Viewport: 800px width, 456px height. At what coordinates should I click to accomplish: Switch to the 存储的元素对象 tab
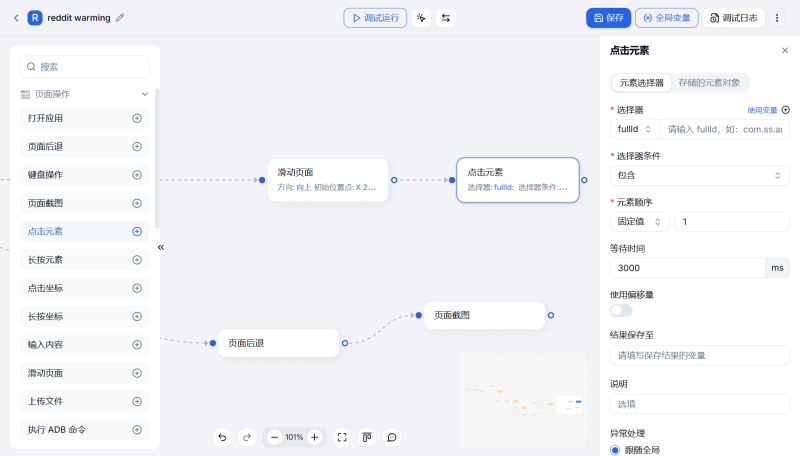pyautogui.click(x=709, y=83)
